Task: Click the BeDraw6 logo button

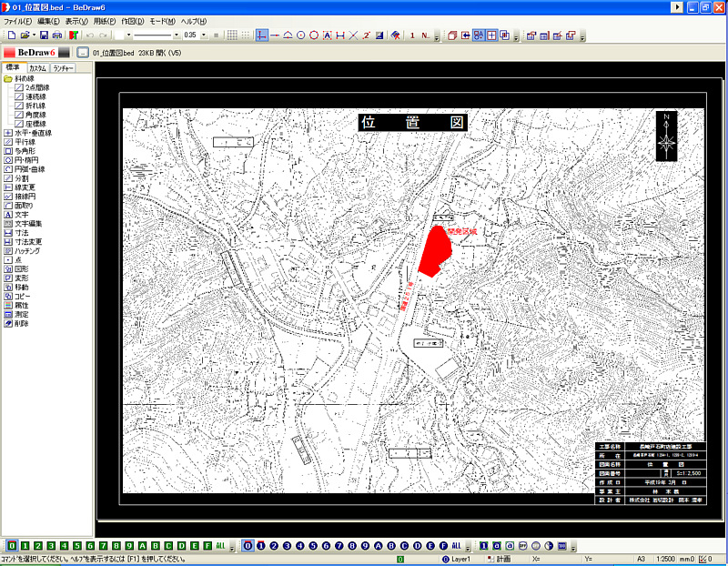Action: coord(30,53)
